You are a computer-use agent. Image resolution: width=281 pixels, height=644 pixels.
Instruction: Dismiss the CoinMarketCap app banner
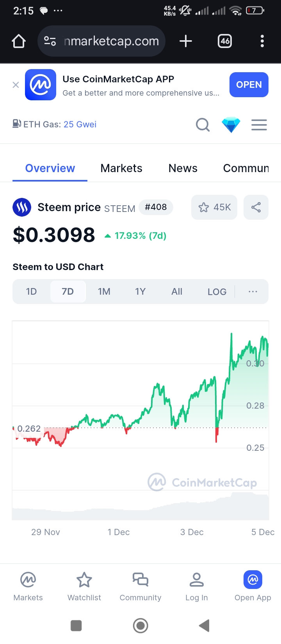pos(16,85)
